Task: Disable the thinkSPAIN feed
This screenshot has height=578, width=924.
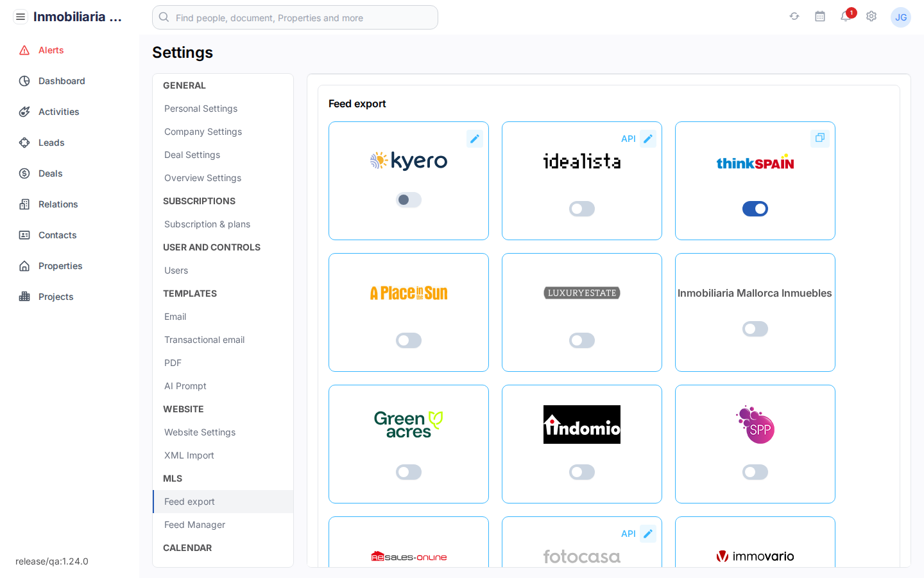Action: tap(755, 208)
